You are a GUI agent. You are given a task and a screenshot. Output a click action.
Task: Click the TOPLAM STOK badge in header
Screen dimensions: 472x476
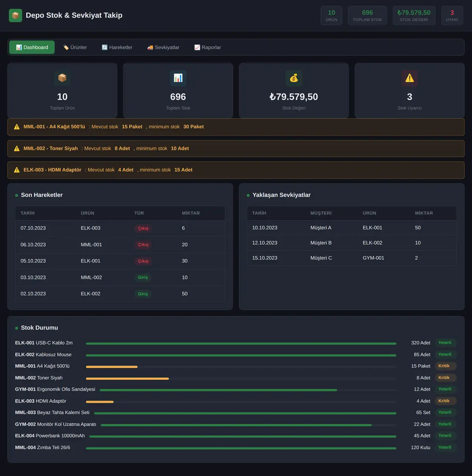pyautogui.click(x=367, y=16)
